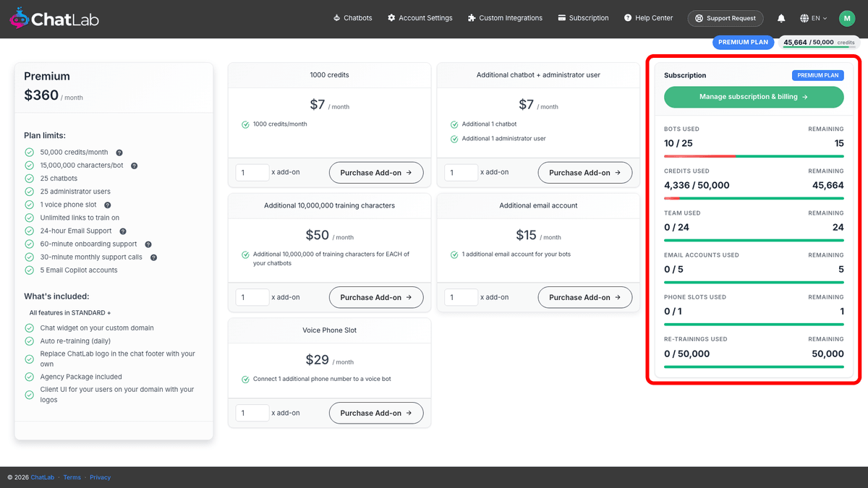Click the ChatLab logo in header
868x488 pixels.
[x=54, y=19]
